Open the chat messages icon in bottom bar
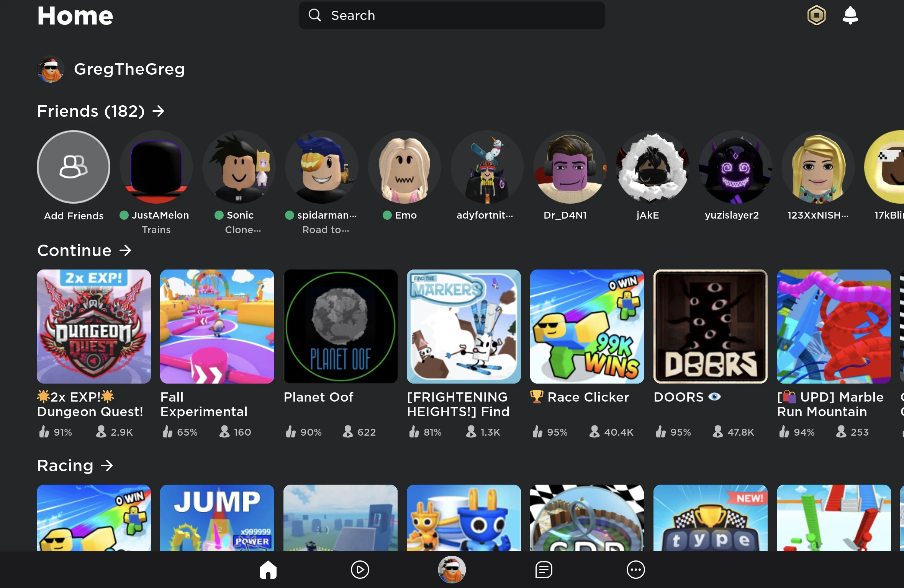 [544, 570]
